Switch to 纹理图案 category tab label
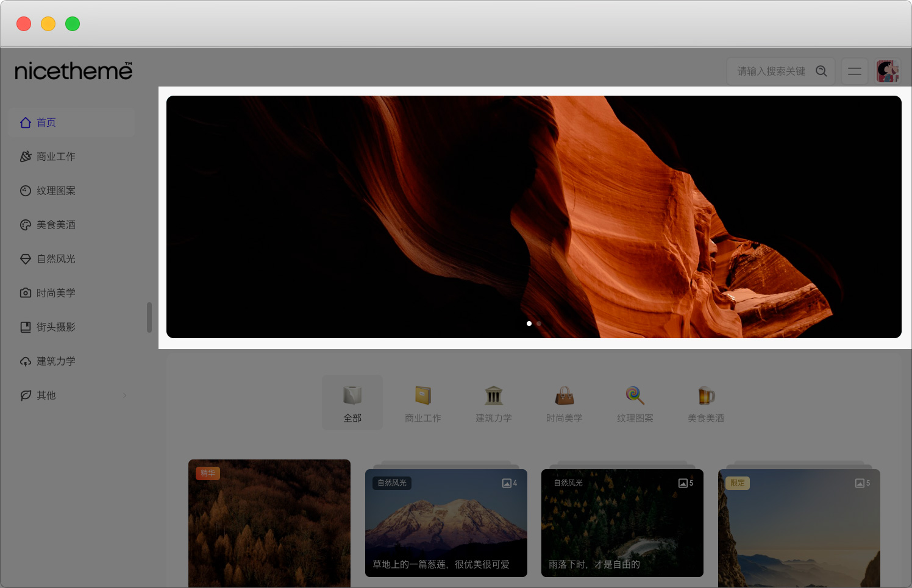Image resolution: width=912 pixels, height=588 pixels. tap(635, 418)
